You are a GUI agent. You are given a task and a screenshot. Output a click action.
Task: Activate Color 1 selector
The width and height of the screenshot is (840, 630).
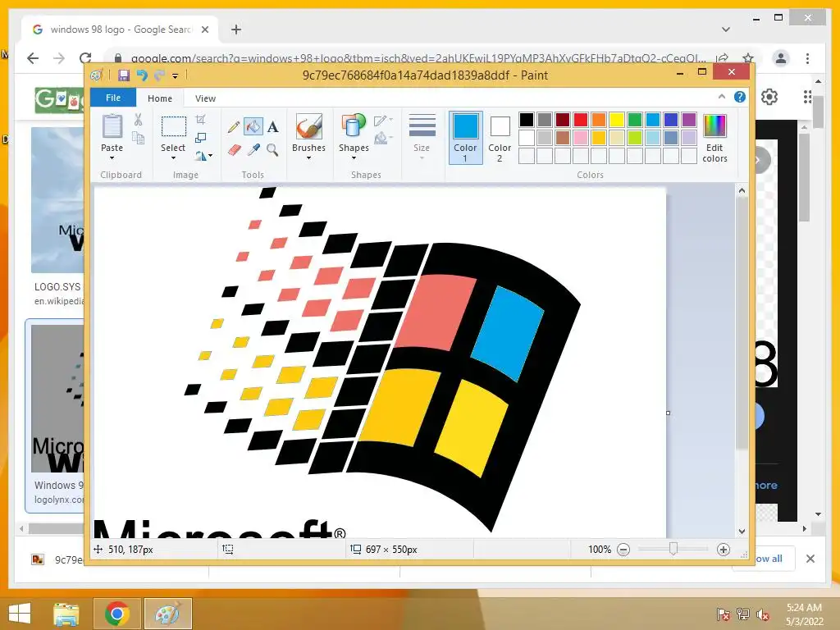tap(466, 137)
